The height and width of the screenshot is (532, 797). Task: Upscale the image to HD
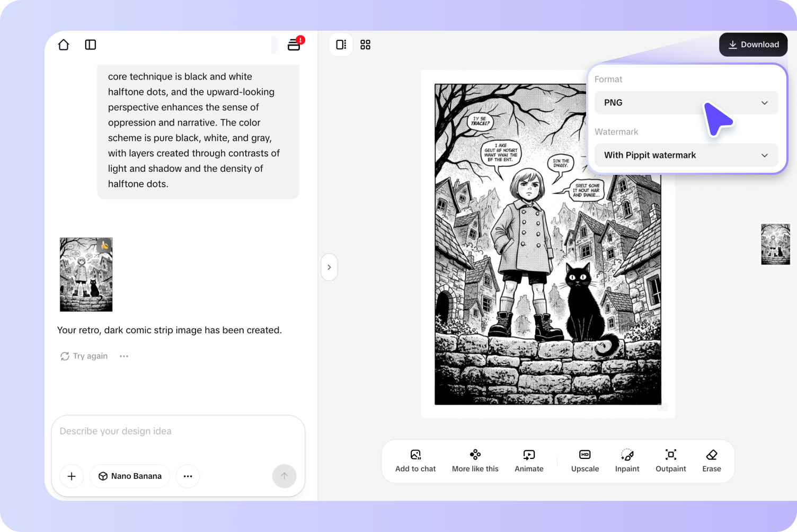585,461
